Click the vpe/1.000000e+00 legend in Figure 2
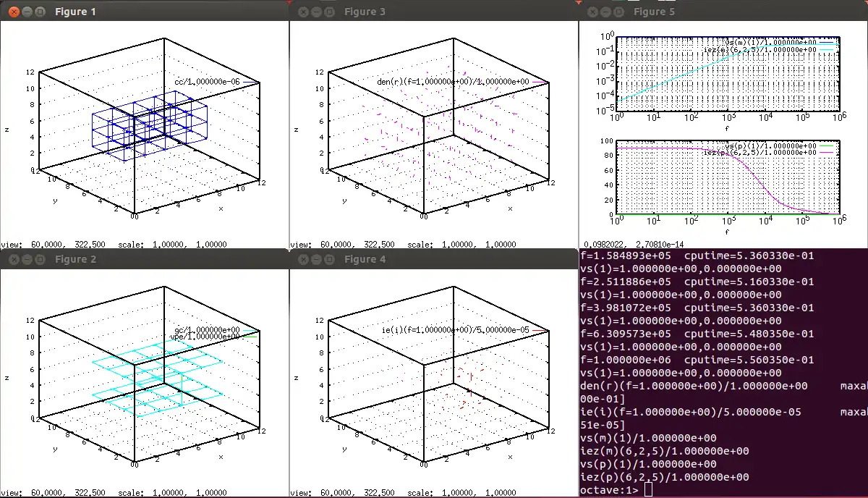The height and width of the screenshot is (498, 868). click(205, 337)
